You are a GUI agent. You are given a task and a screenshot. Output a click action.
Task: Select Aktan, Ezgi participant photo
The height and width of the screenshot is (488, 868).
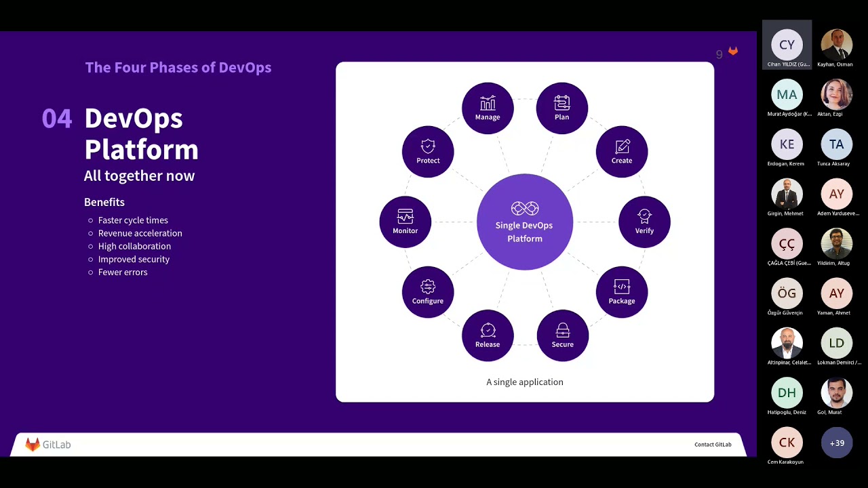tap(837, 94)
